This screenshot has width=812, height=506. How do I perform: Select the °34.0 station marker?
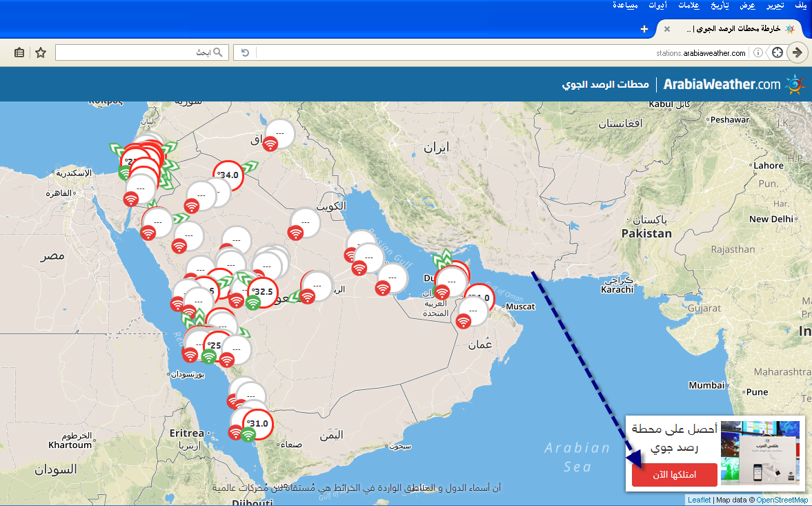coord(228,175)
